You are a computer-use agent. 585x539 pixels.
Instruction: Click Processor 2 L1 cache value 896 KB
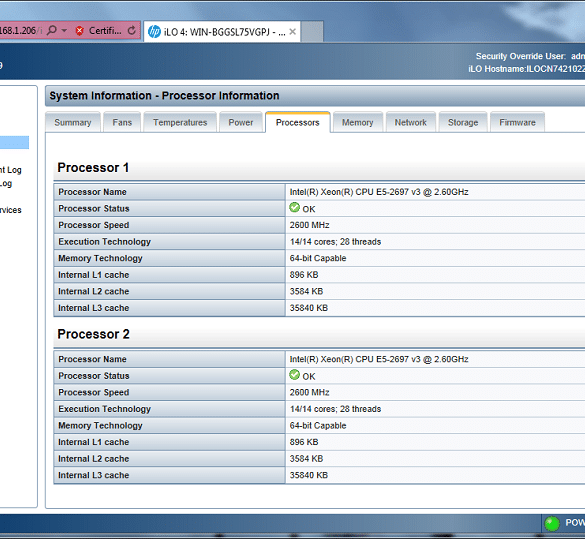coord(304,442)
